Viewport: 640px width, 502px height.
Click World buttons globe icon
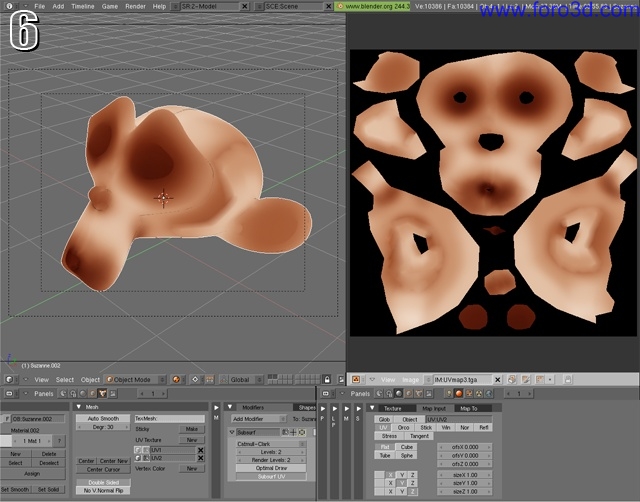pyautogui.click(x=488, y=393)
